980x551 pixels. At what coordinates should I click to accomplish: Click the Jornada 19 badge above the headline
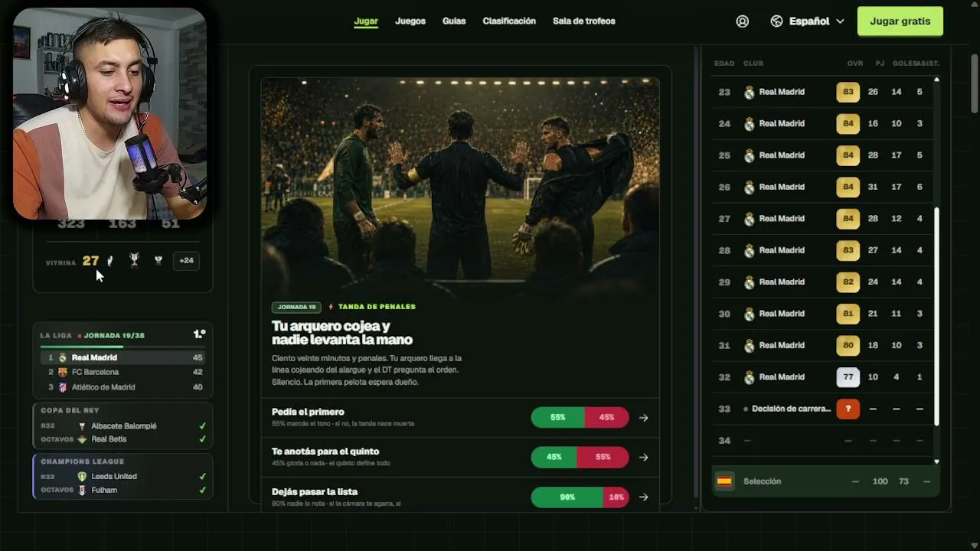tap(296, 307)
